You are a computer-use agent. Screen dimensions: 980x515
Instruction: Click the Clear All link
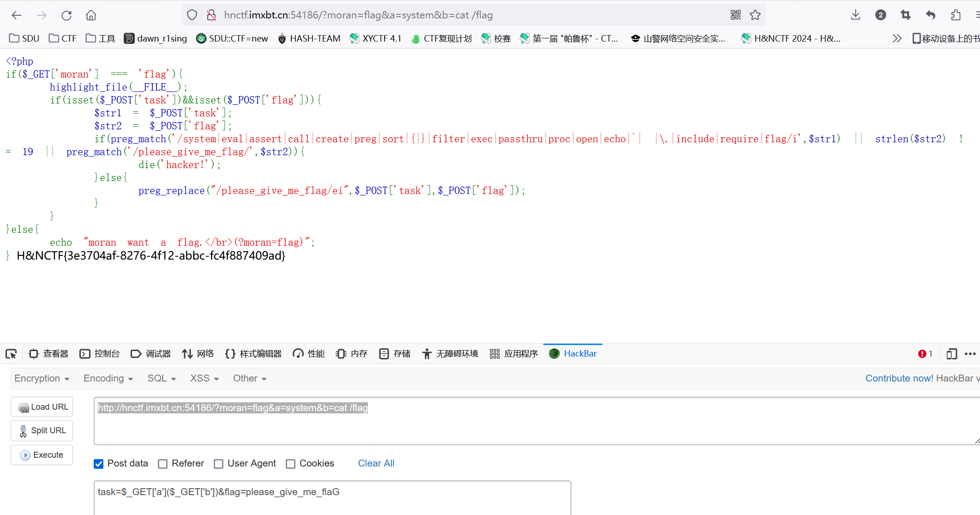pos(376,463)
